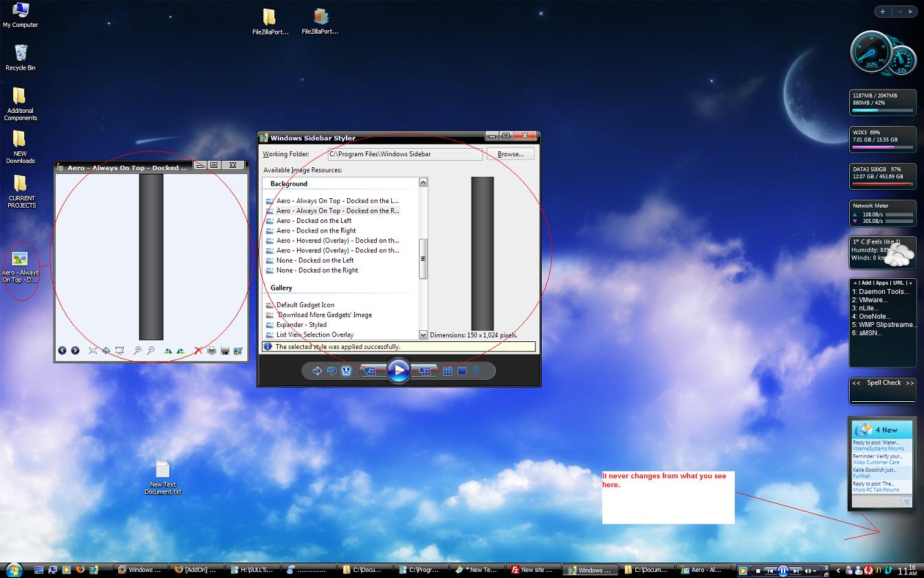The image size is (924, 578).
Task: Open Start menu orb
Action: (14, 569)
